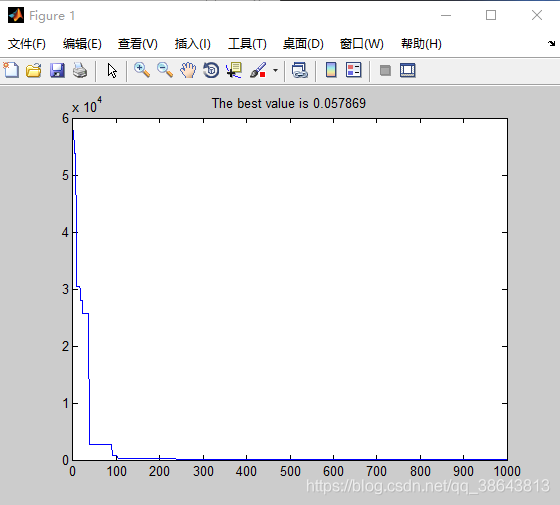
Task: Click the x-axis tick label 100
Action: point(116,471)
